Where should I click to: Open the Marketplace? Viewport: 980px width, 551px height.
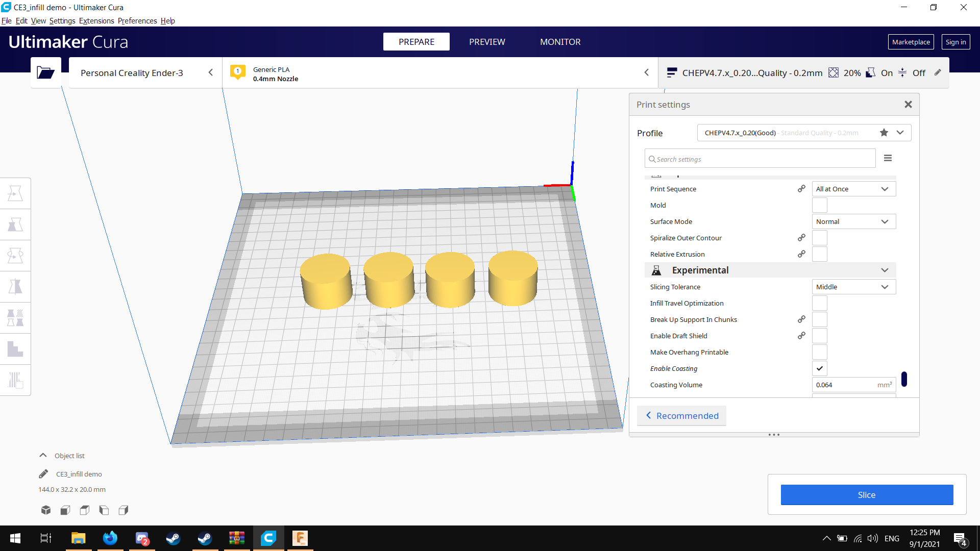911,42
